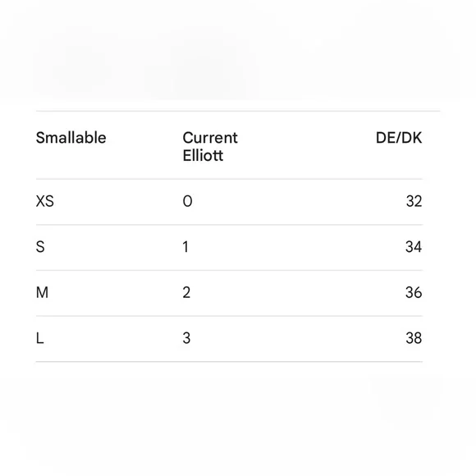Click the Current Elliott column header

[x=210, y=147]
